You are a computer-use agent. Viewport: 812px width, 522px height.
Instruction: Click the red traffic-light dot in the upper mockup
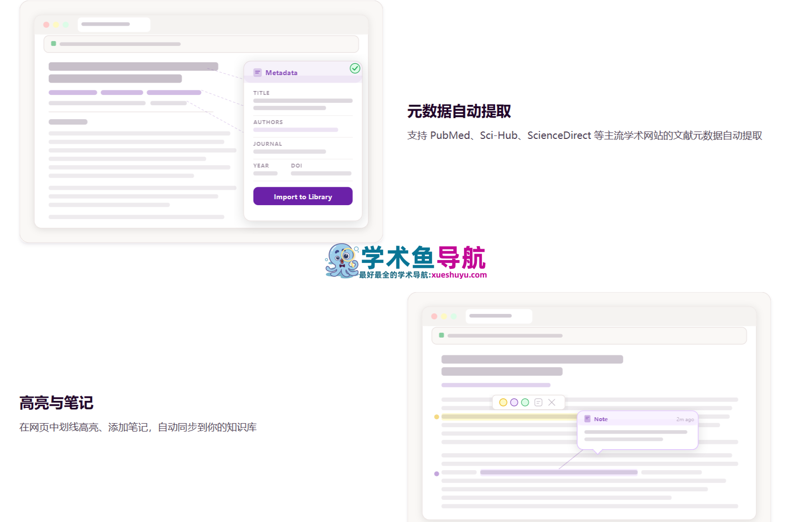click(x=46, y=24)
